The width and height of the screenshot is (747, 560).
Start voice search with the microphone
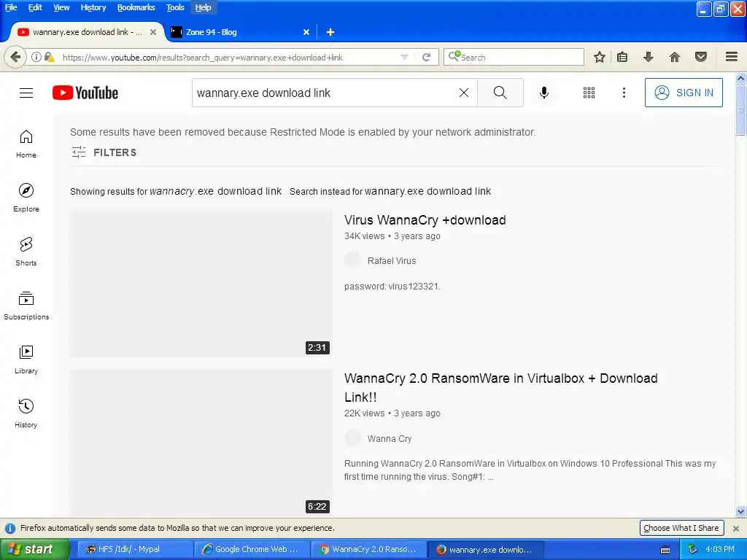coord(543,93)
